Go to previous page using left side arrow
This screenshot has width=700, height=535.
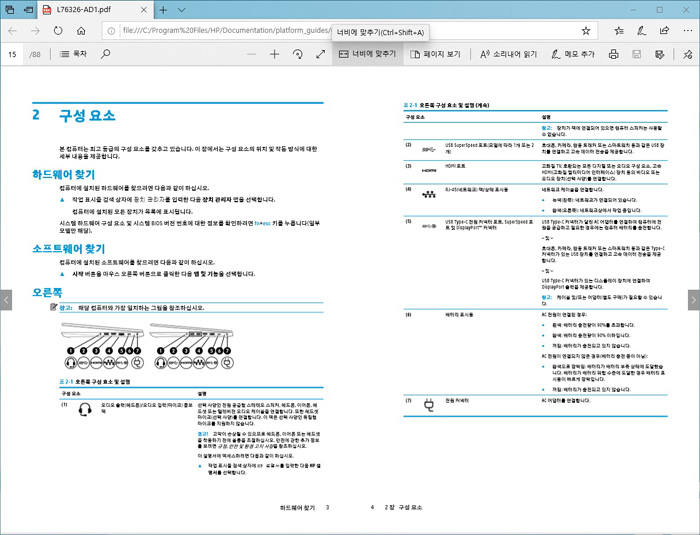tap(6, 300)
